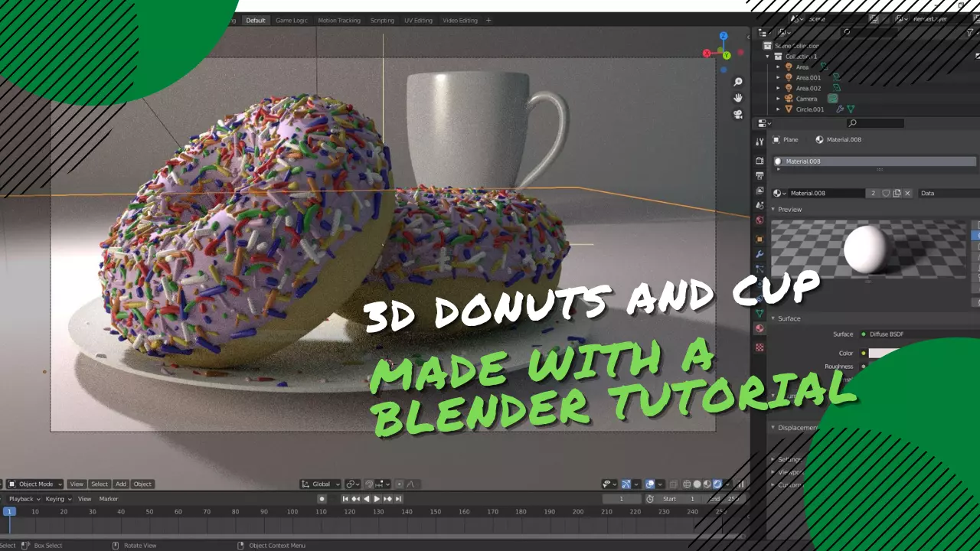Open the pivot point dropdown
Screen dimensions: 980x551
(352, 484)
